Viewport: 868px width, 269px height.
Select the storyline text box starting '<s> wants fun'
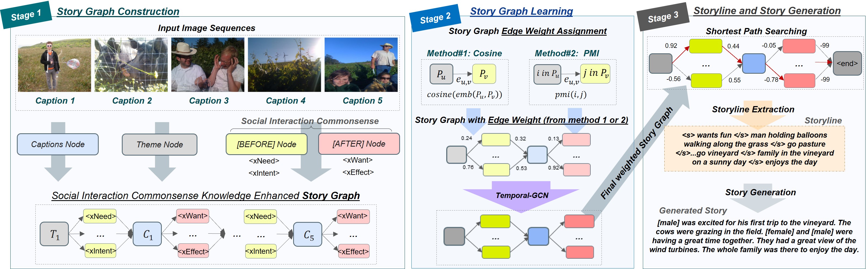tap(754, 149)
